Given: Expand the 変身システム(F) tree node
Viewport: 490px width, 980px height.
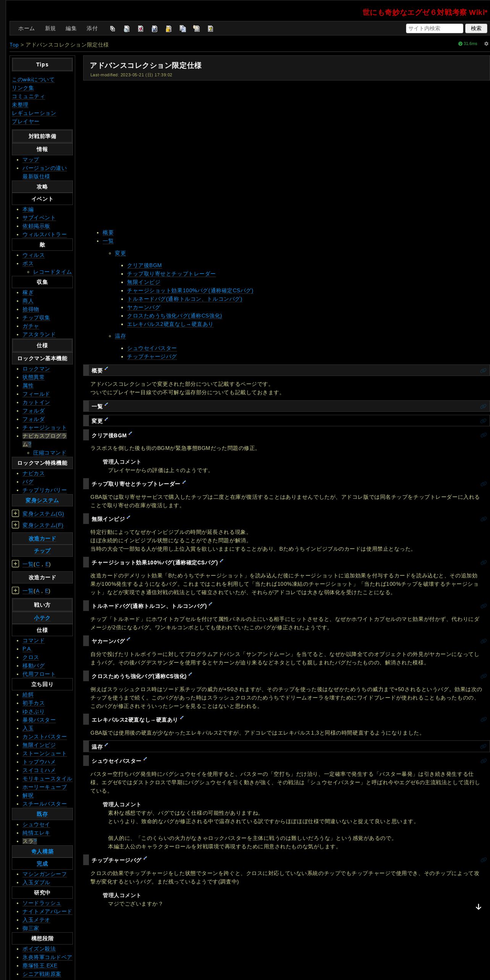Looking at the screenshot, I should coord(15,525).
